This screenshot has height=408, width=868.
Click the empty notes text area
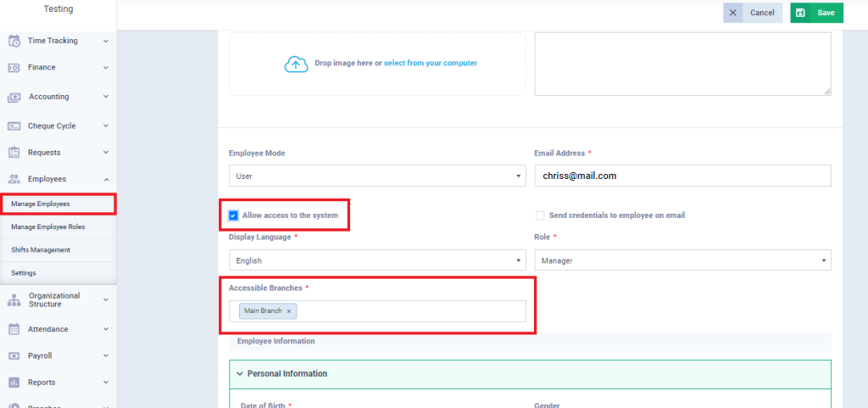click(683, 64)
